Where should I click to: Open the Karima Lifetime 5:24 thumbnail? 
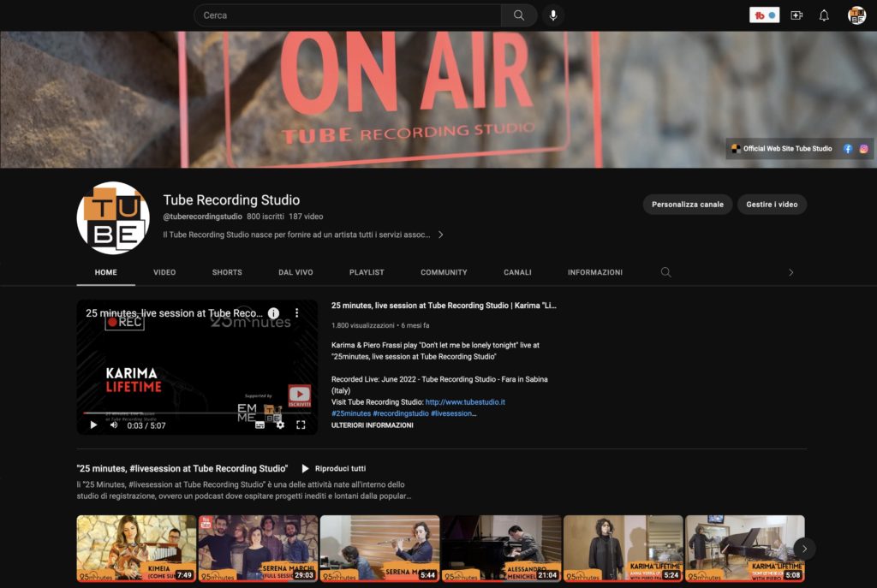click(623, 549)
